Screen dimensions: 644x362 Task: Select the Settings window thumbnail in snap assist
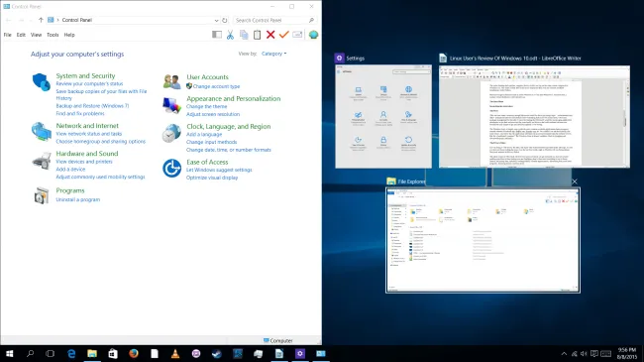[x=383, y=116]
